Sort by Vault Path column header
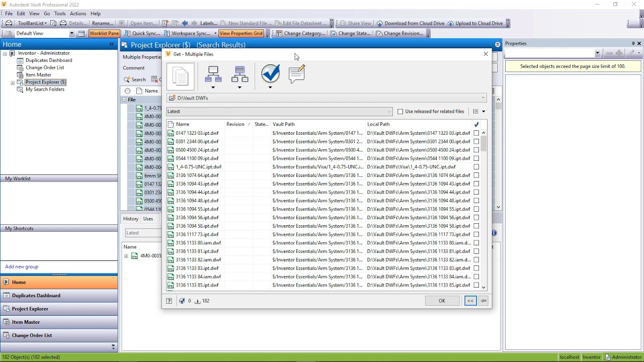 click(317, 124)
